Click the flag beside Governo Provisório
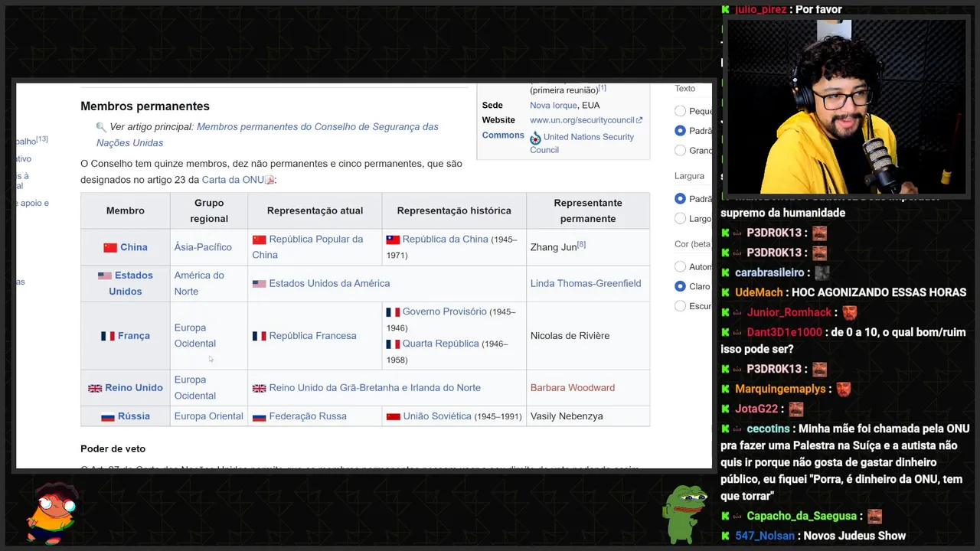This screenshot has height=551, width=980. 393,312
